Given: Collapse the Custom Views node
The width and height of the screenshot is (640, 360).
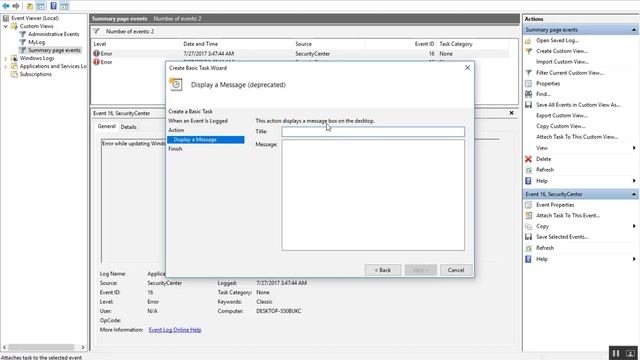Looking at the screenshot, I should pos(5,26).
